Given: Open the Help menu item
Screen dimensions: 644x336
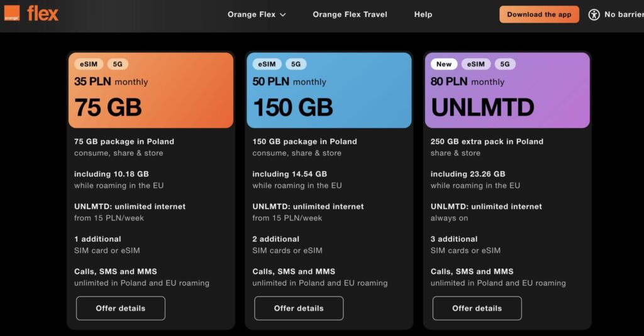Looking at the screenshot, I should 423,14.
